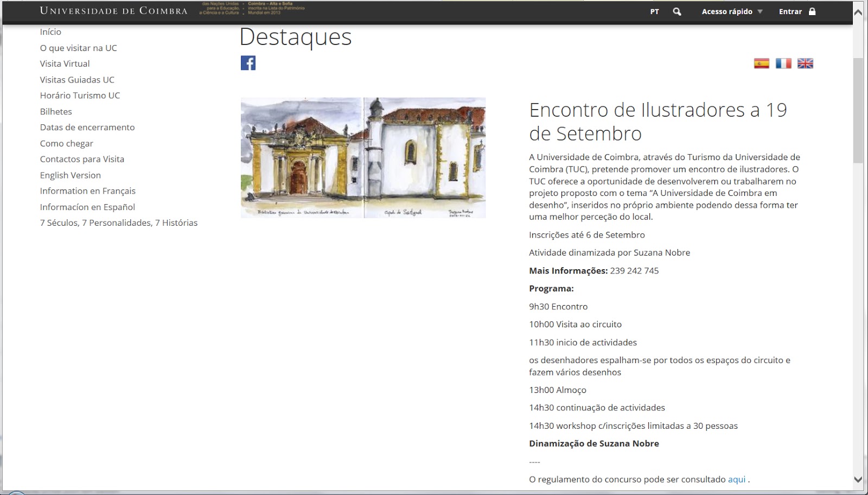This screenshot has width=868, height=495.
Task: Open O que visitar na UC
Action: [78, 48]
